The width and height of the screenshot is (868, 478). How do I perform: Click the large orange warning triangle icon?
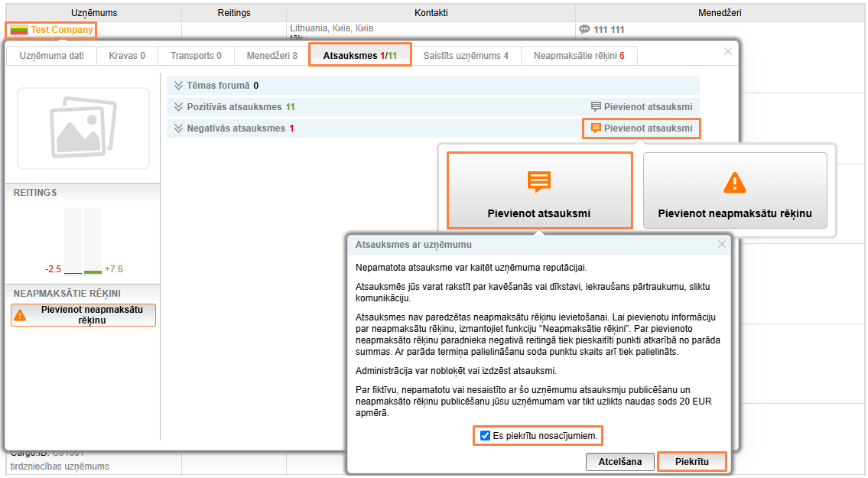pos(734,183)
